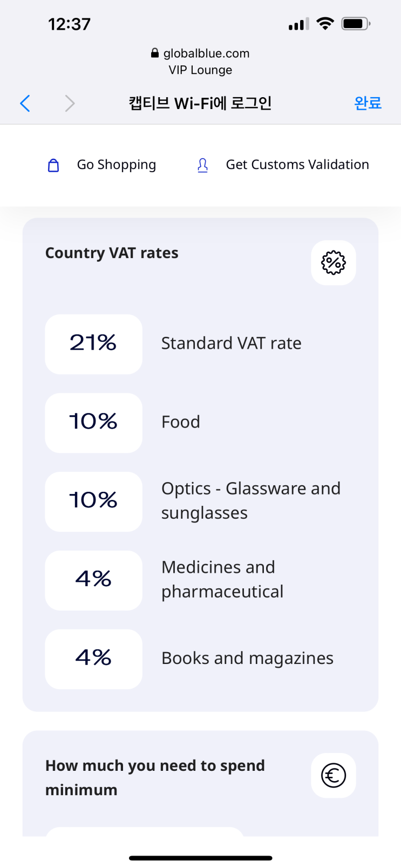Image resolution: width=401 pixels, height=868 pixels.
Task: Click the customs validation stamp icon
Action: coord(202,165)
